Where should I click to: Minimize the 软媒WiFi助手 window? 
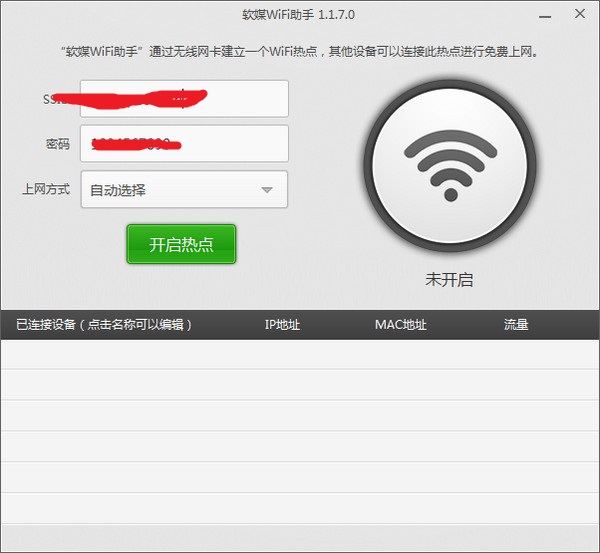pos(545,16)
